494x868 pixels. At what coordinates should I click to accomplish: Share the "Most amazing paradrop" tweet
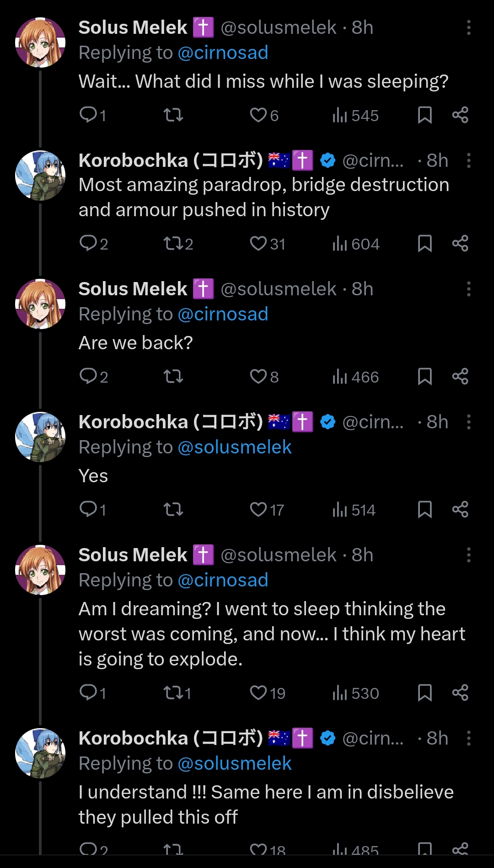coord(460,244)
